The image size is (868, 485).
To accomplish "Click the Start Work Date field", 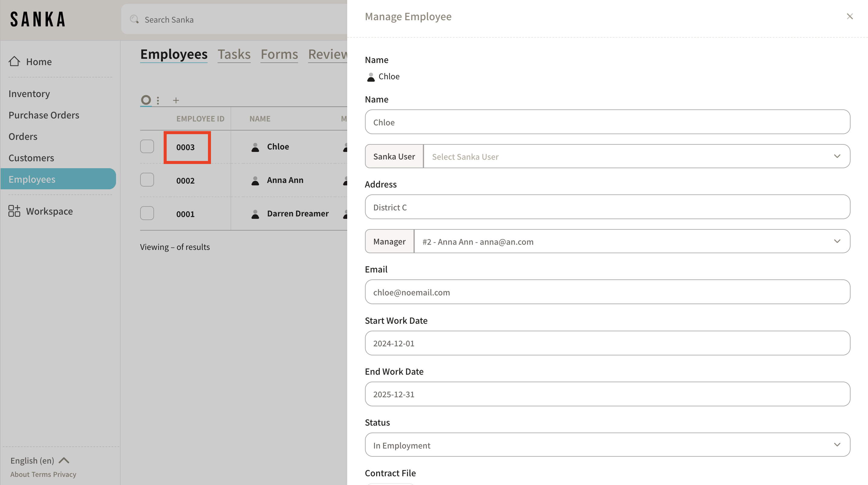I will tap(607, 343).
